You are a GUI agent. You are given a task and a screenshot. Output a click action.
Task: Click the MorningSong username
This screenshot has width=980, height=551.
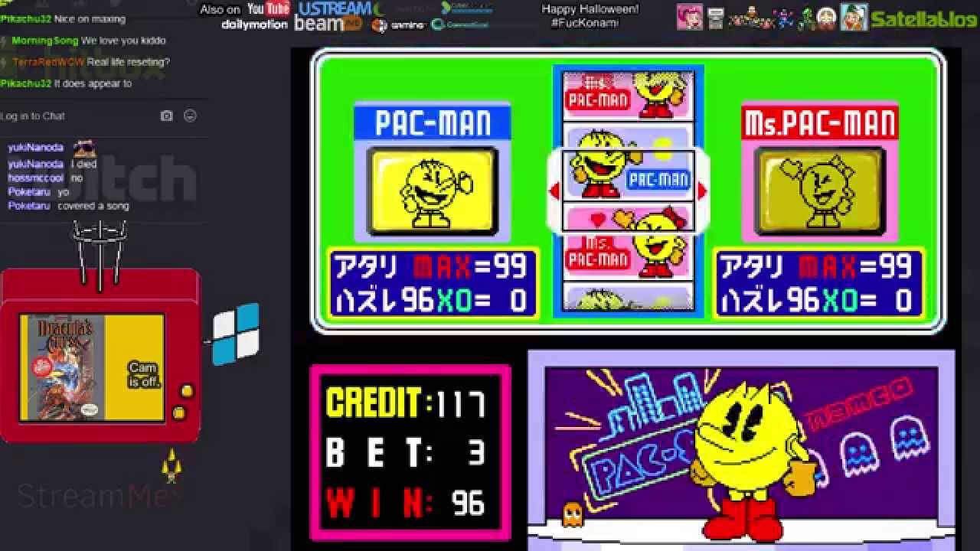(x=45, y=40)
